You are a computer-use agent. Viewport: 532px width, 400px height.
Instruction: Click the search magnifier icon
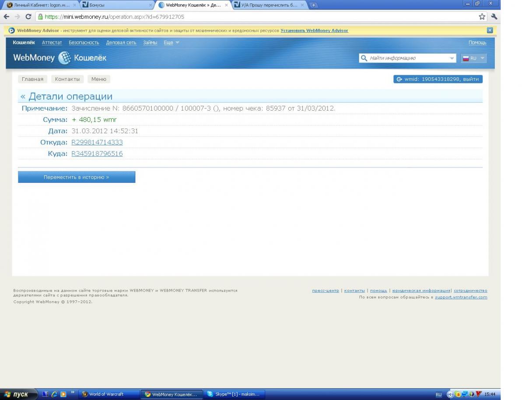[364, 58]
